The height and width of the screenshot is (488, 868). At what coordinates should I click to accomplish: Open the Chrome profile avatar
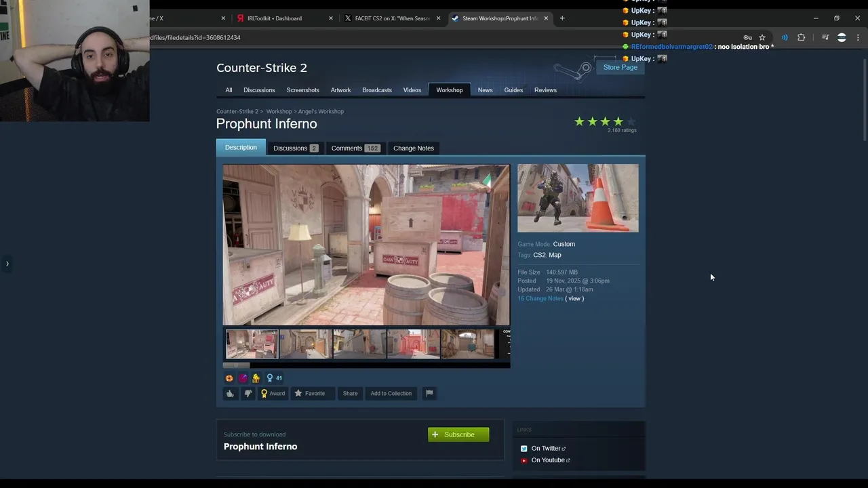[x=842, y=37]
